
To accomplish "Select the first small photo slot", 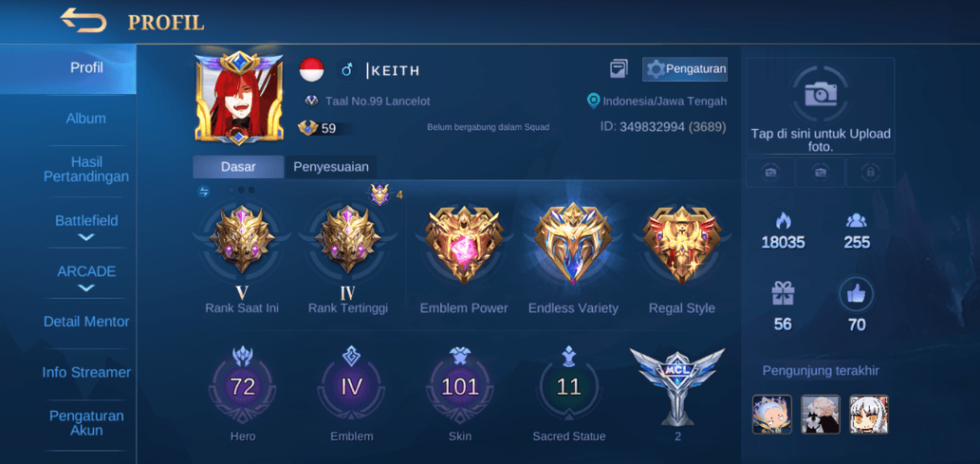I will tap(770, 172).
